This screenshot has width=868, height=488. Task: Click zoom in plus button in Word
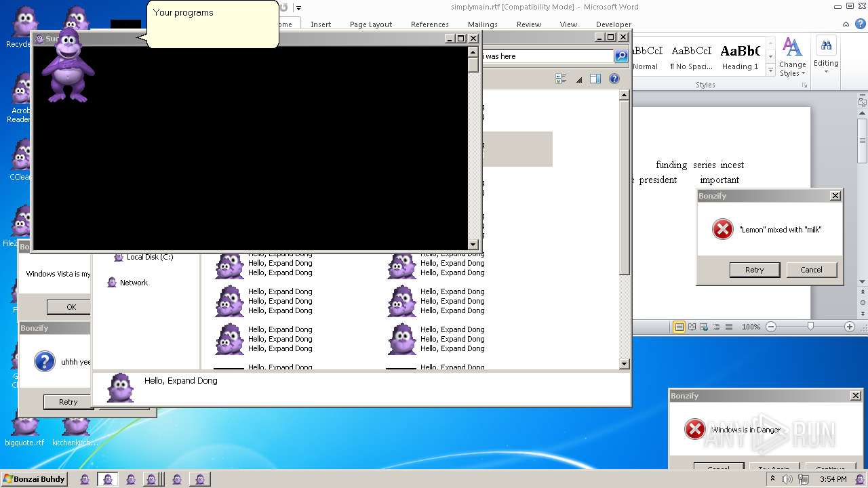(850, 327)
